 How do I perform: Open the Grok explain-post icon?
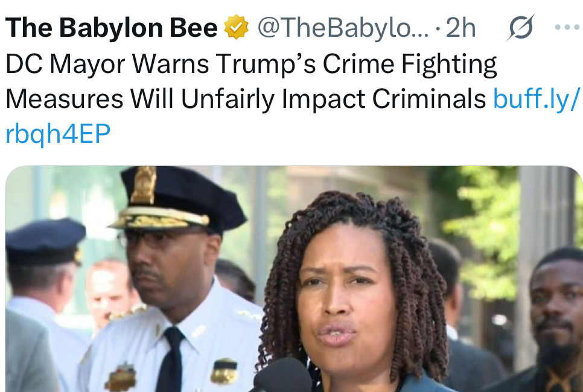(520, 28)
